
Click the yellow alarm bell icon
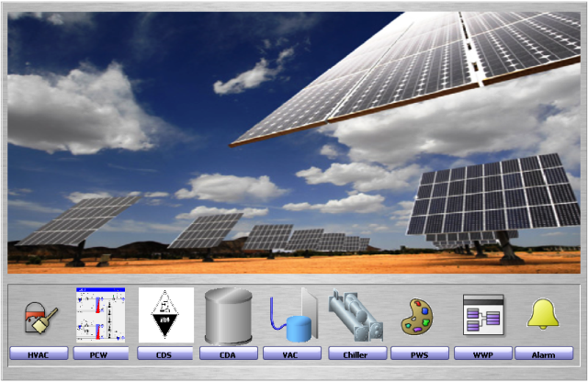coord(543,315)
